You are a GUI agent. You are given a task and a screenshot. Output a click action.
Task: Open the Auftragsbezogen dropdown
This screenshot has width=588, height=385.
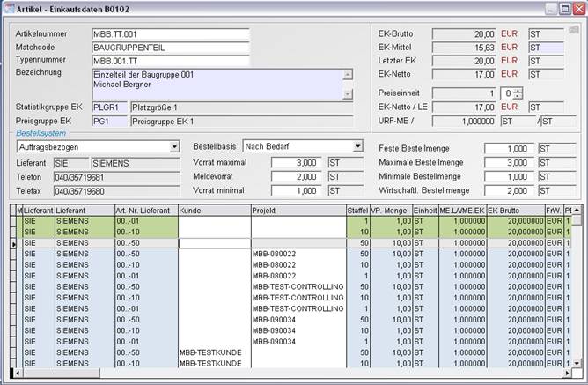tap(174, 146)
